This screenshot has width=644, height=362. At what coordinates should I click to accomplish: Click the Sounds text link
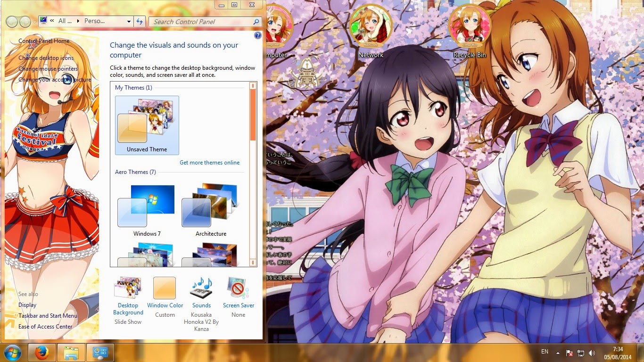click(x=201, y=305)
